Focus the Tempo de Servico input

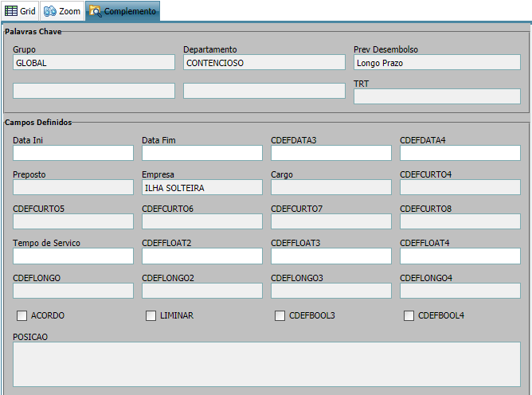point(73,256)
